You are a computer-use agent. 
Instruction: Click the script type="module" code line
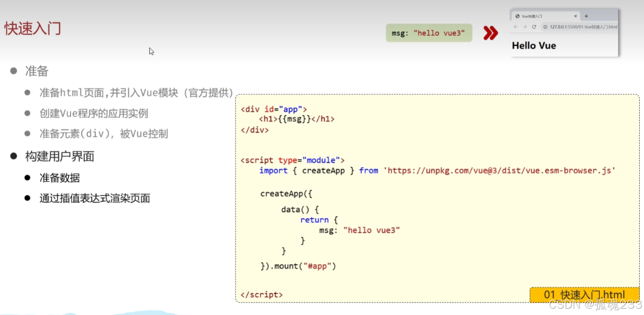292,160
